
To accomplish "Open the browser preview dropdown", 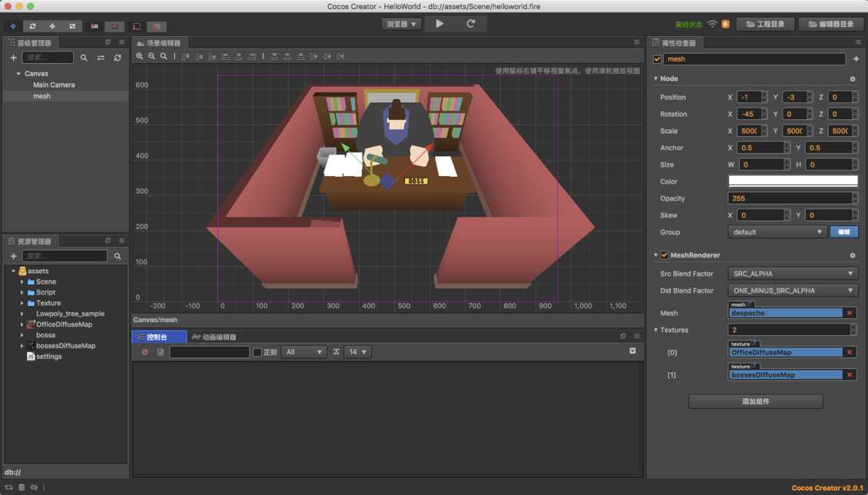I will tap(401, 25).
